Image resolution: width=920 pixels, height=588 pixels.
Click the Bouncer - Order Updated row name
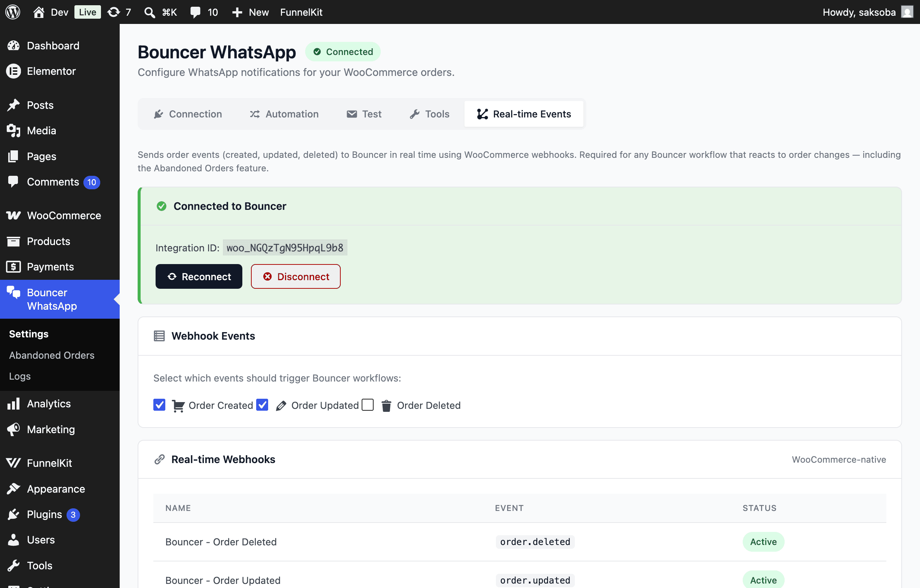pyautogui.click(x=223, y=581)
